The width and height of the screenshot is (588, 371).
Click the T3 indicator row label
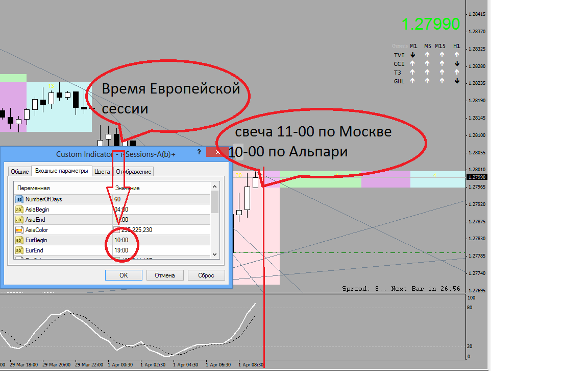pyautogui.click(x=398, y=73)
